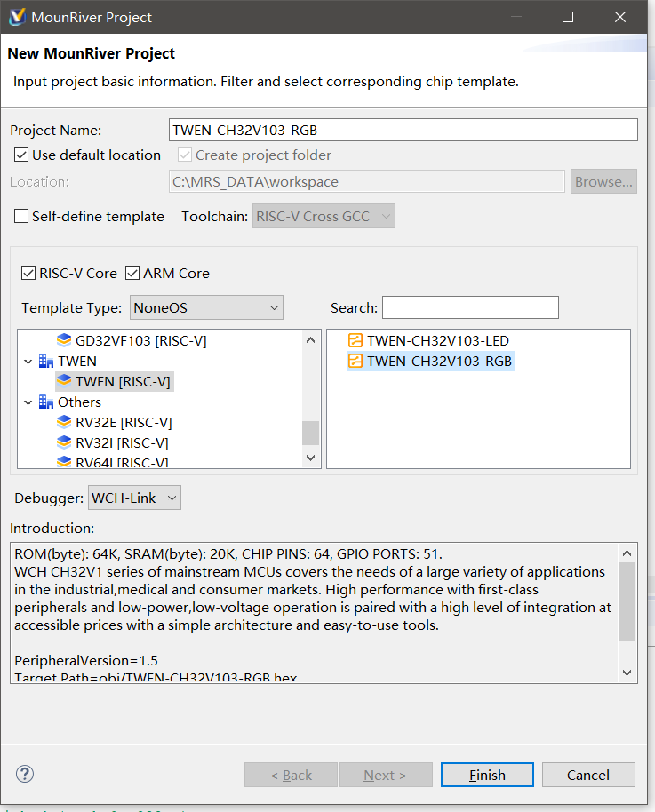Click the MounRiver logo icon in title bar
The height and width of the screenshot is (812, 655).
tap(17, 17)
